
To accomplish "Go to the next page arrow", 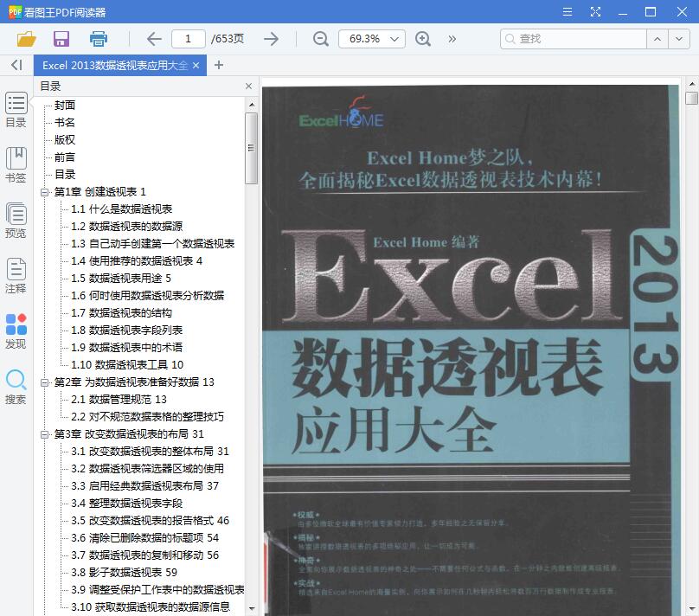I will 271,39.
